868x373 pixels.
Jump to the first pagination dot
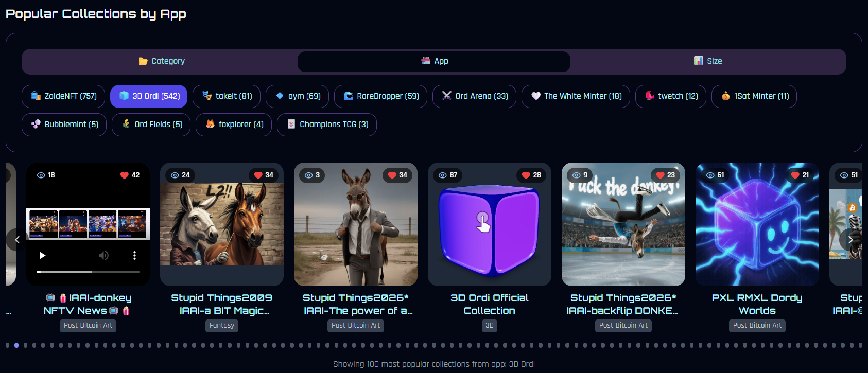[x=8, y=345]
